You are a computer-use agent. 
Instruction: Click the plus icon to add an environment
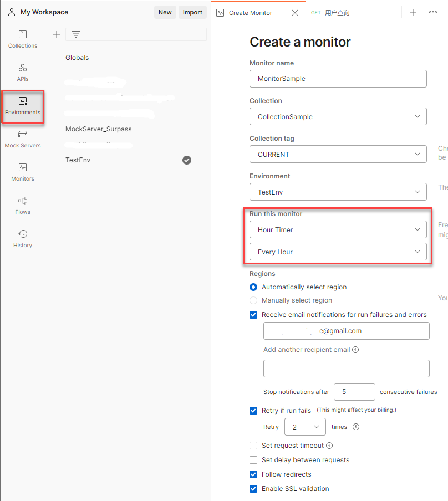coord(56,34)
